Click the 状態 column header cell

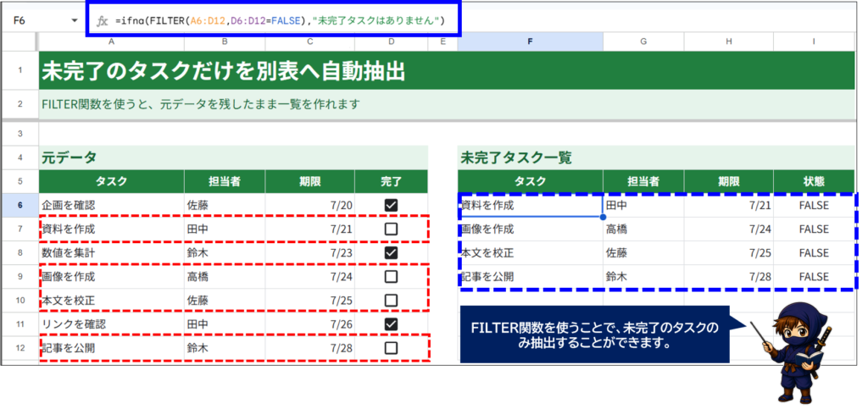[814, 181]
